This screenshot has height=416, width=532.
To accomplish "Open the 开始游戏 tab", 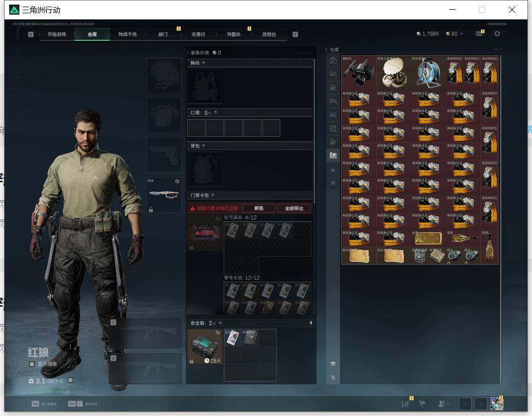I will click(57, 34).
